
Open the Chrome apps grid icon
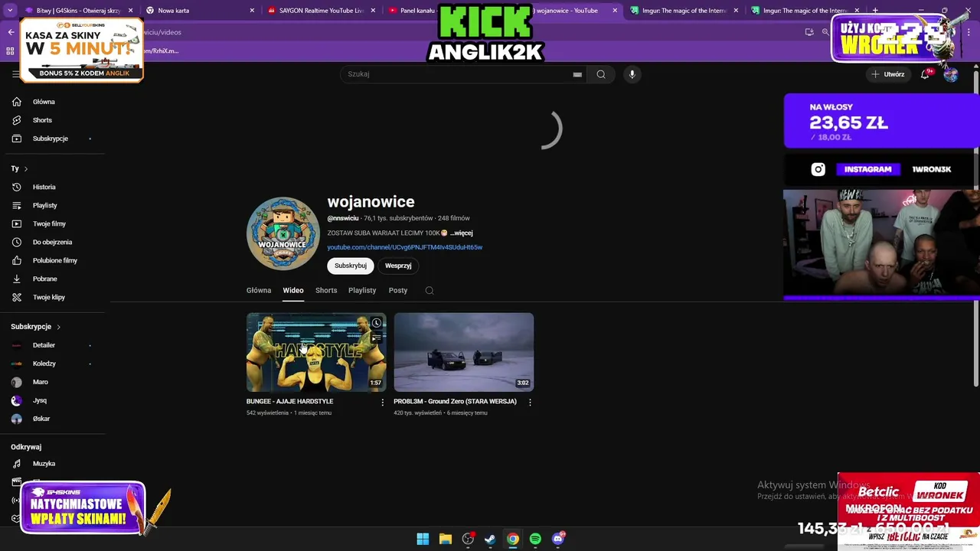click(10, 51)
